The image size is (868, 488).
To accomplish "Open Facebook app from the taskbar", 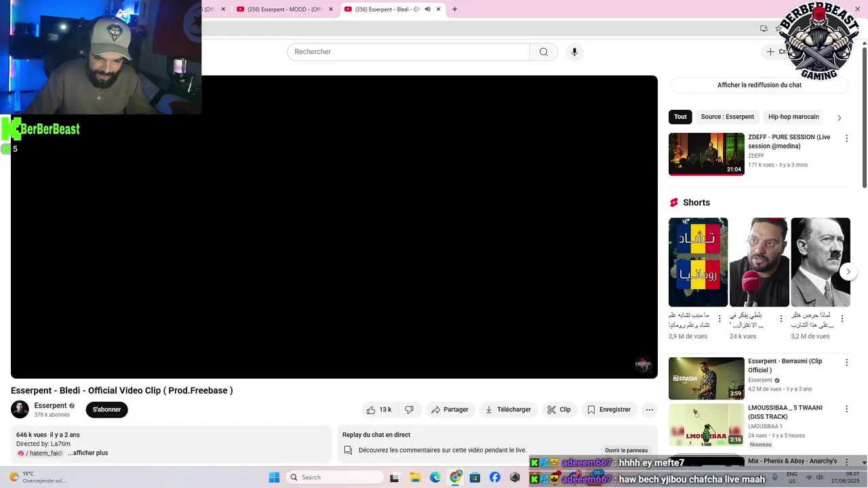I will (x=495, y=477).
